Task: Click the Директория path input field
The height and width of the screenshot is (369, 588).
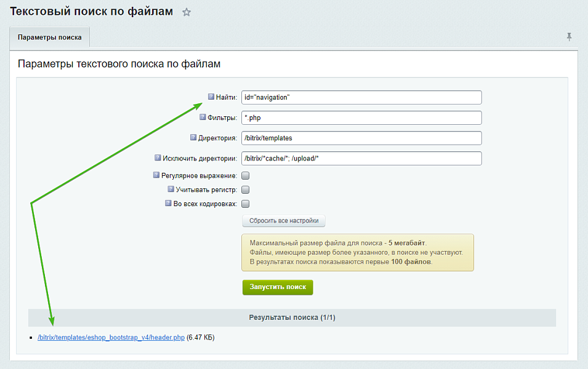Action: tap(361, 138)
